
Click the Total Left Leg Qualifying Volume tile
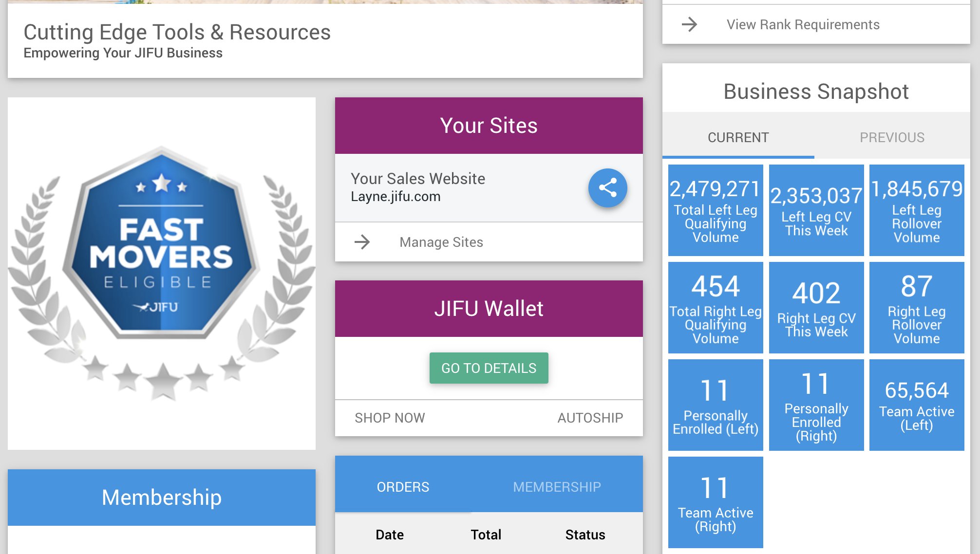pyautogui.click(x=716, y=210)
